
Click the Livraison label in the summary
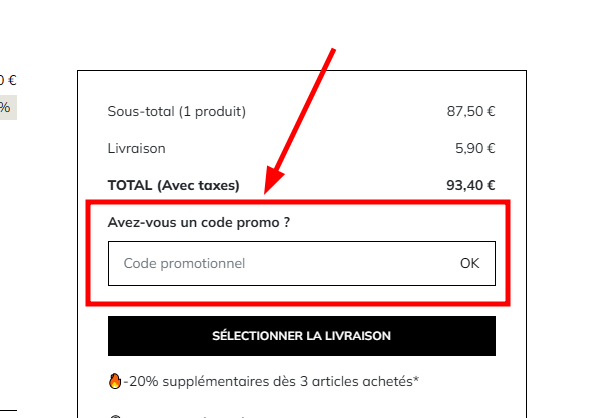pyautogui.click(x=136, y=148)
